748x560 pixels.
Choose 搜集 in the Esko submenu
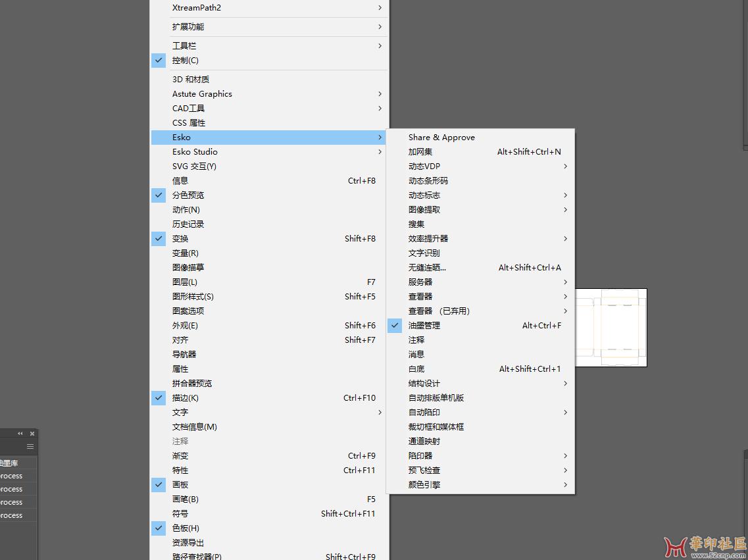[480, 224]
